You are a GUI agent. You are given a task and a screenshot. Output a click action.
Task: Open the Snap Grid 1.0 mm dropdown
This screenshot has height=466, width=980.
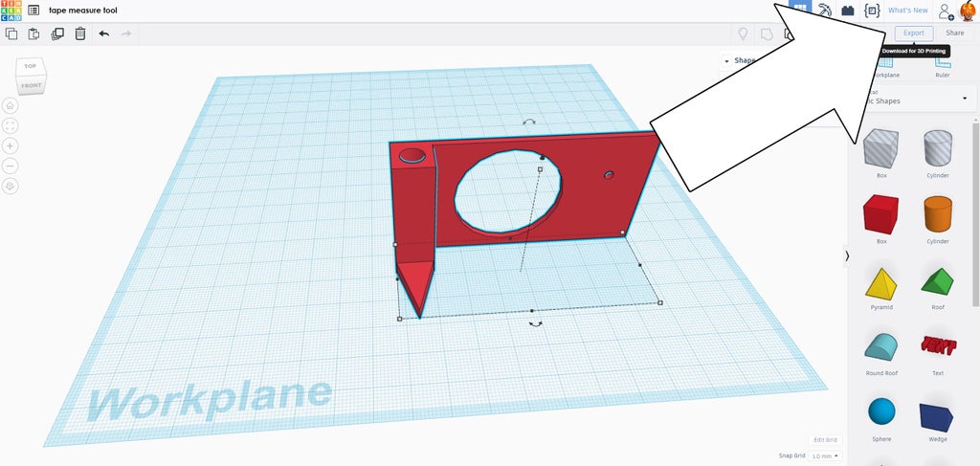825,456
